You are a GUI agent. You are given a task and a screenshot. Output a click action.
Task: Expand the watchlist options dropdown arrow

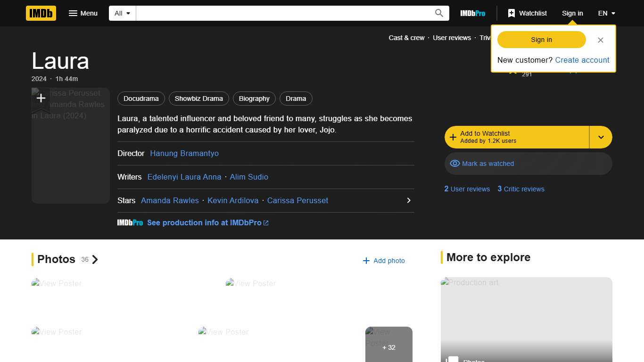(601, 137)
